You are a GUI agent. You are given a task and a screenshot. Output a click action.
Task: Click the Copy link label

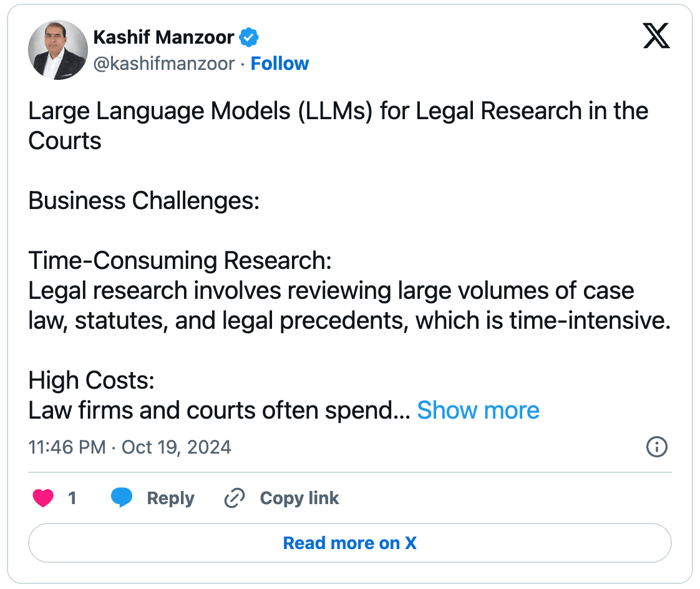[299, 498]
